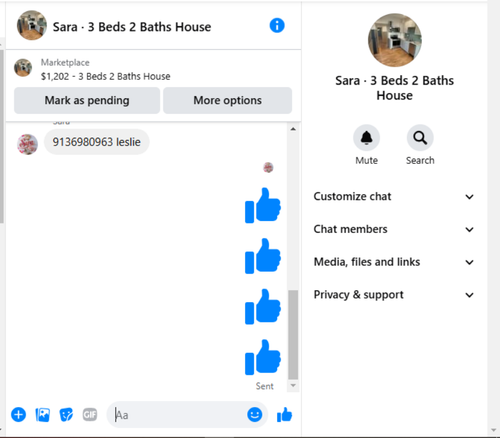Open the GIF picker
The width and height of the screenshot is (500, 438).
(90, 415)
